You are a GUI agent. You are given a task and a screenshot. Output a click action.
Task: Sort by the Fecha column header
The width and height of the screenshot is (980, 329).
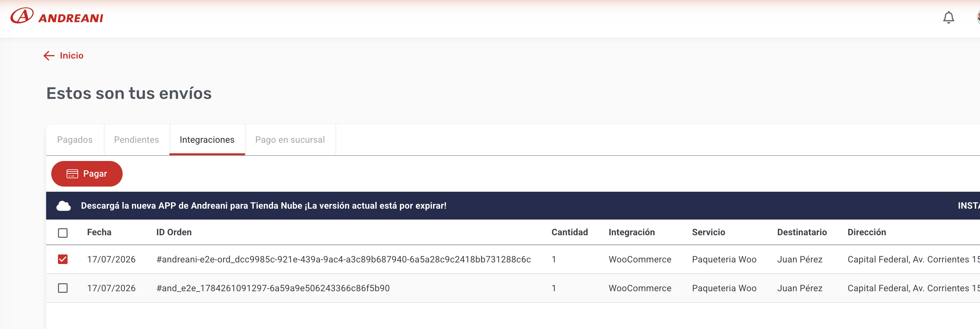point(99,232)
